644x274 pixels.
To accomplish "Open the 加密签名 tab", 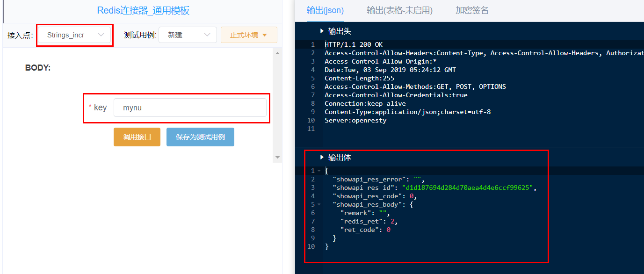I will 472,11.
